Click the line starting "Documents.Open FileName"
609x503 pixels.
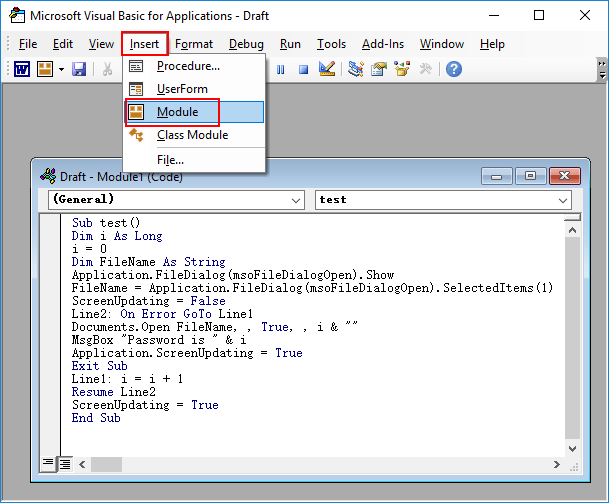214,327
